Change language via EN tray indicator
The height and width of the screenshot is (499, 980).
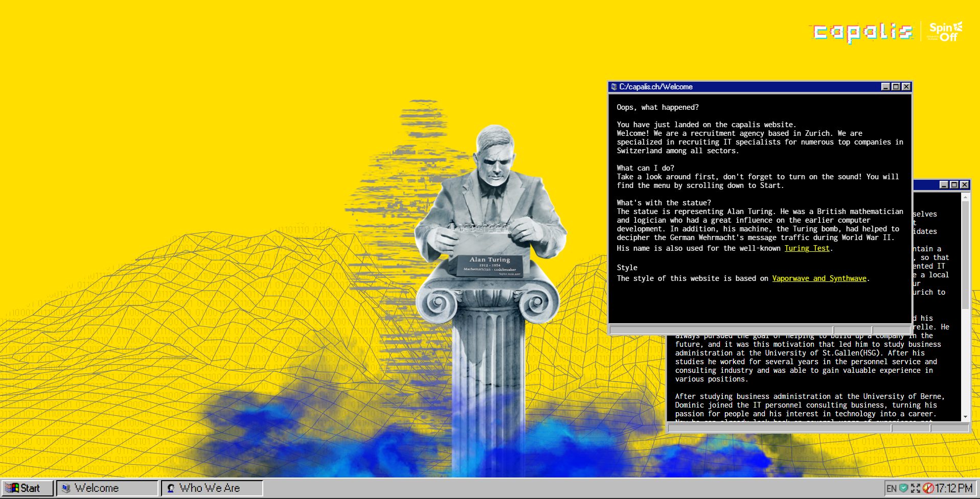(892, 488)
